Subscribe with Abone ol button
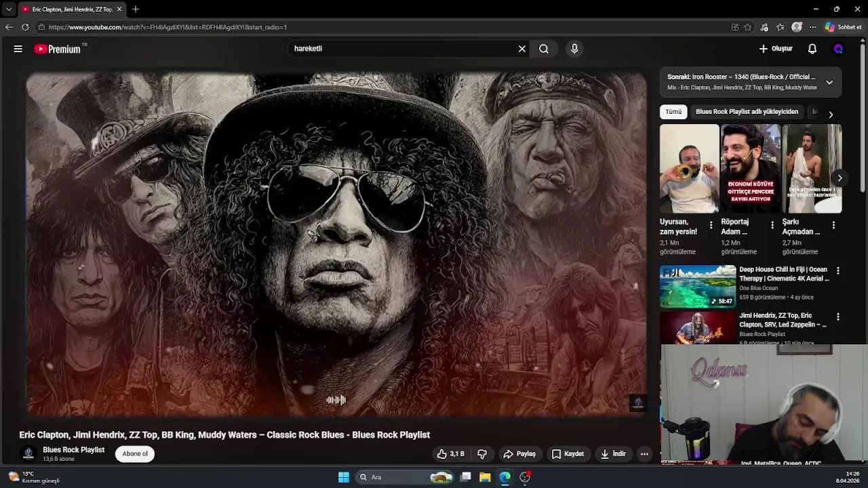868x488 pixels. [135, 454]
